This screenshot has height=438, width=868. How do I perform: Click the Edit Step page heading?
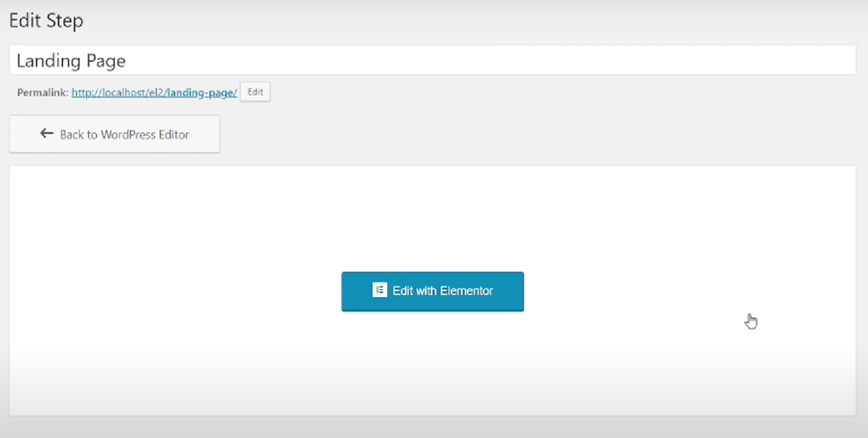[46, 21]
